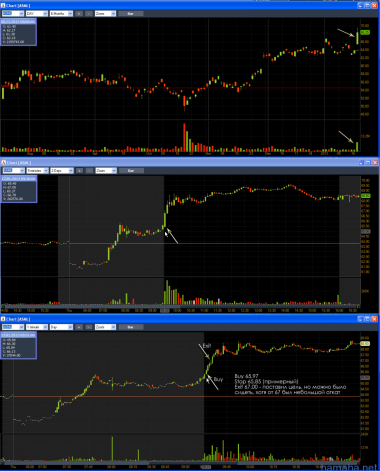Click the chart window icon in middle title bar
The image size is (380, 472).
point(4,163)
